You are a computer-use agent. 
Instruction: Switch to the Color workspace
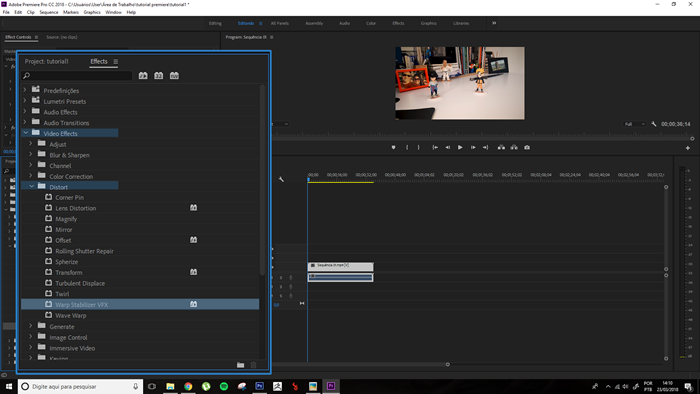(371, 23)
